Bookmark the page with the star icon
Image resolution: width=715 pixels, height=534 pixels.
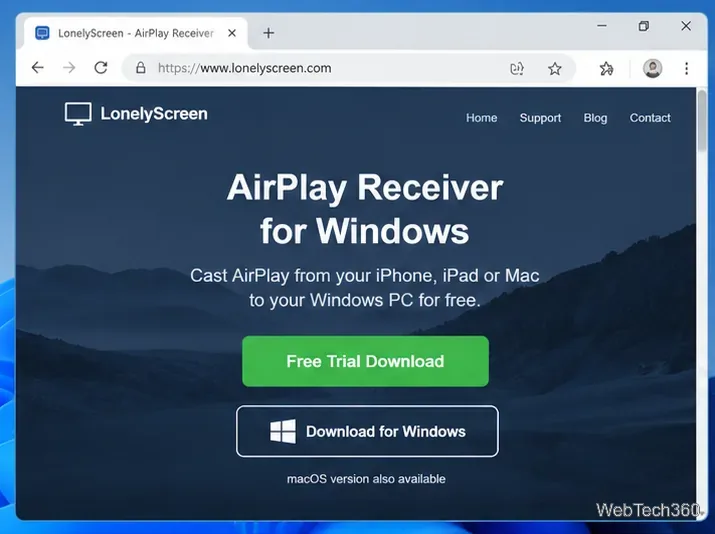point(554,68)
